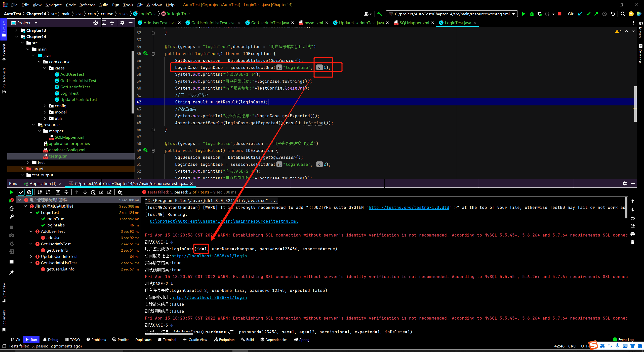This screenshot has width=644, height=352.
Task: Start the Debug run icon
Action: 532,14
